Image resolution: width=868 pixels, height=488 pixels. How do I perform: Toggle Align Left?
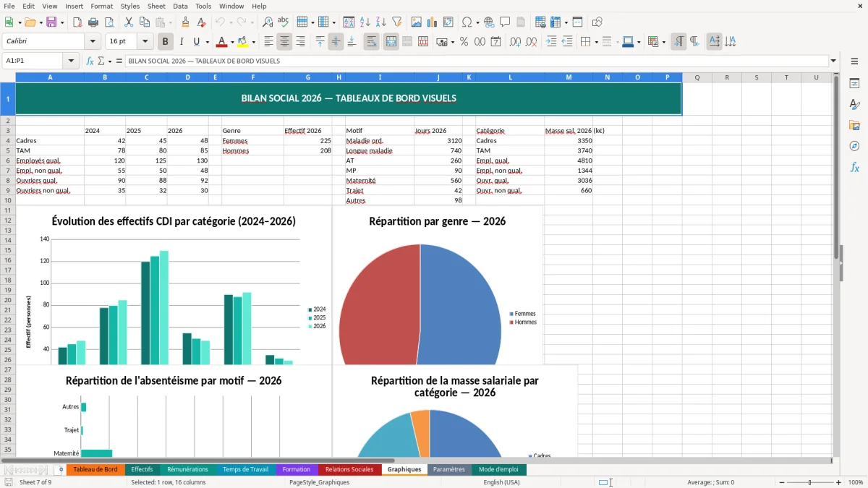269,42
